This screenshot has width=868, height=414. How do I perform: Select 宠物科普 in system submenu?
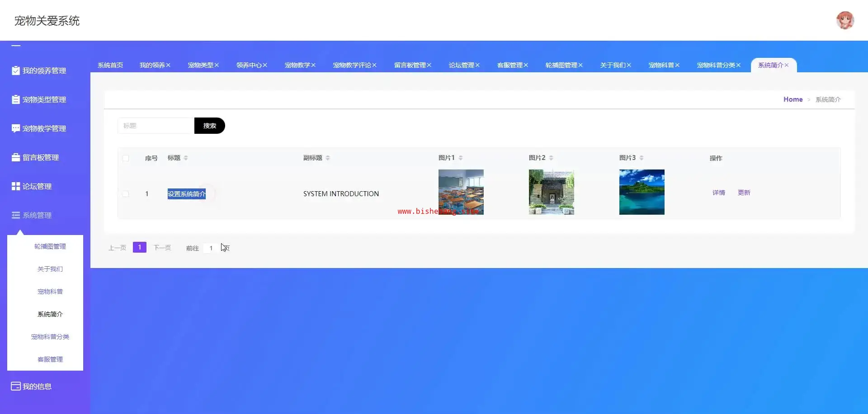(x=50, y=292)
